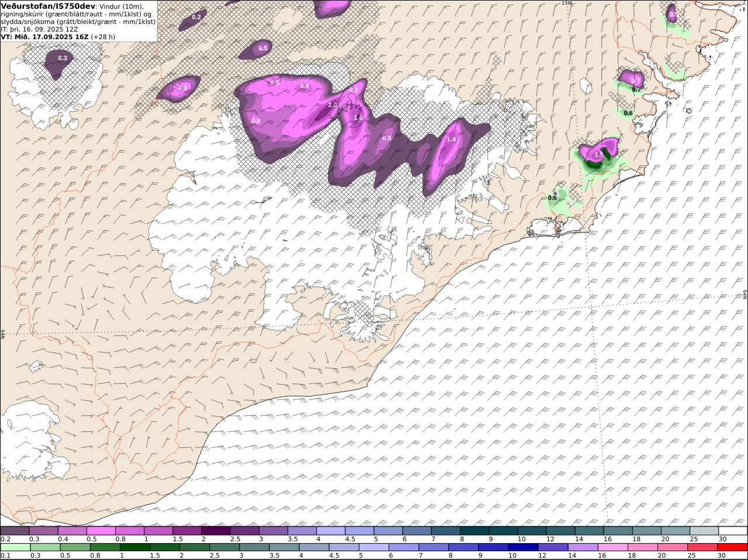This screenshot has width=748, height=560.
Task: Click the '0.2' value on the map
Action: pos(196,18)
